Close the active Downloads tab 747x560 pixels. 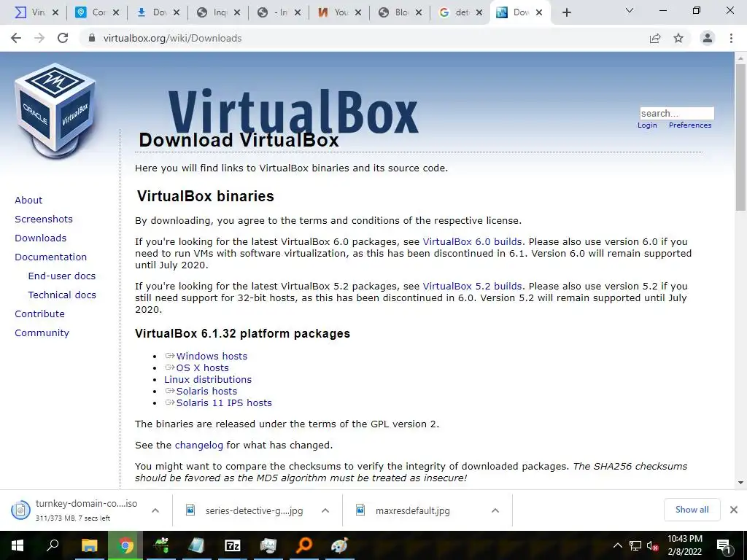[x=539, y=12]
